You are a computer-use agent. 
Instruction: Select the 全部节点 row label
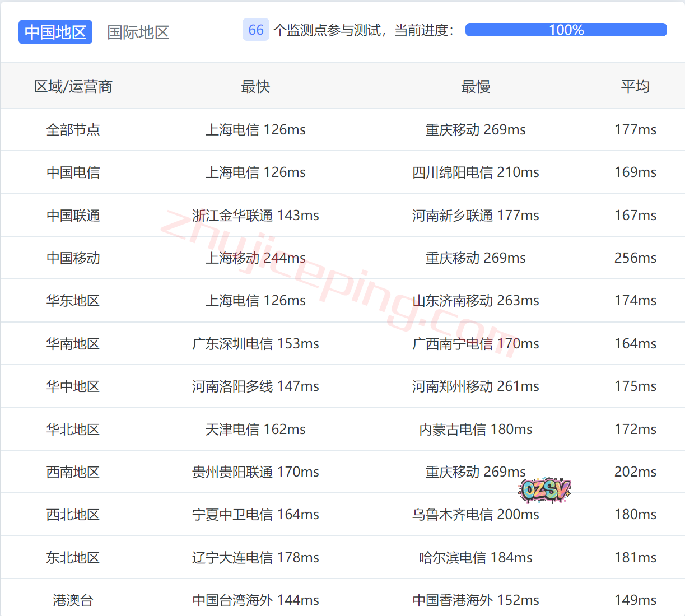click(x=73, y=130)
